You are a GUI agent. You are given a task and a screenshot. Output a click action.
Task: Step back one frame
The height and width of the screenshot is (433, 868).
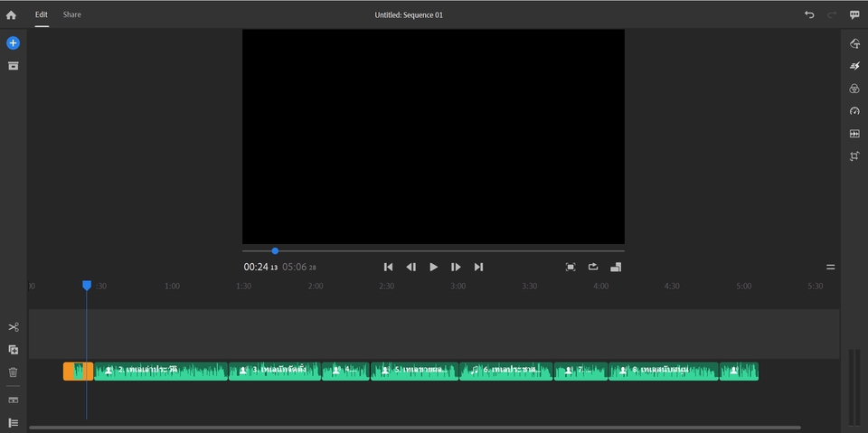click(x=410, y=268)
